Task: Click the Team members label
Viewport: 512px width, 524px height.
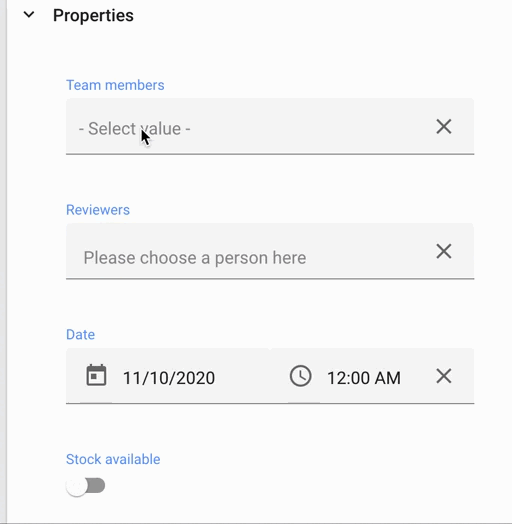Action: [115, 85]
